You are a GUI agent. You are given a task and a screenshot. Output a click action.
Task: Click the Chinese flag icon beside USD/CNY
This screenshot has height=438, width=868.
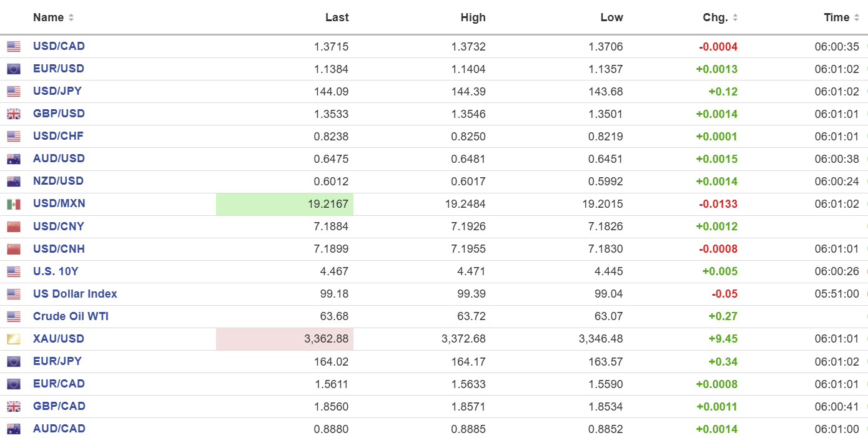(14, 226)
